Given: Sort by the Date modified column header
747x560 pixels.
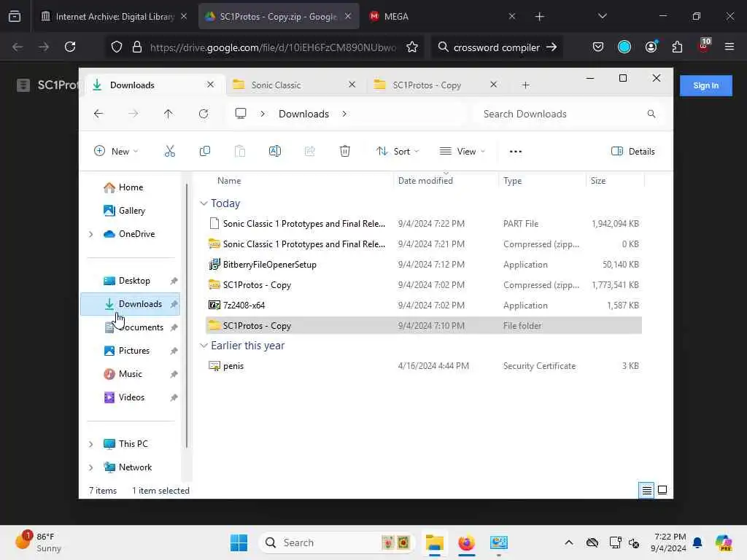Looking at the screenshot, I should 425,181.
